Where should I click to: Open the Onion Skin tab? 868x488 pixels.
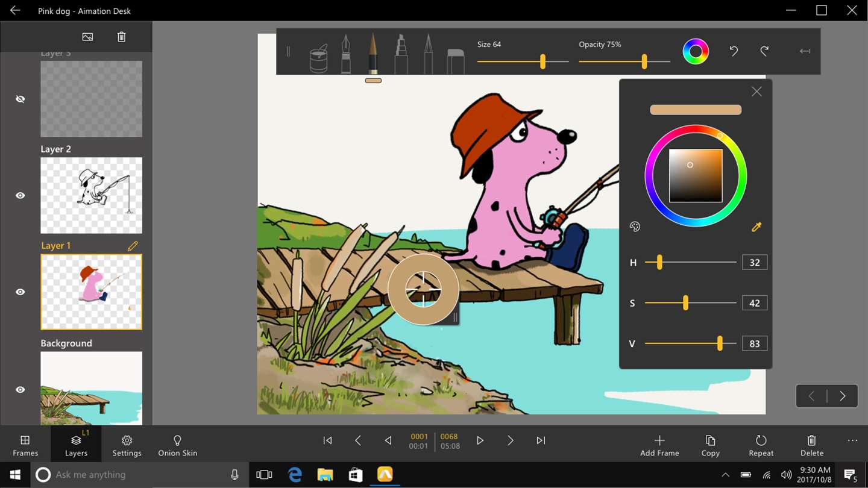(177, 445)
